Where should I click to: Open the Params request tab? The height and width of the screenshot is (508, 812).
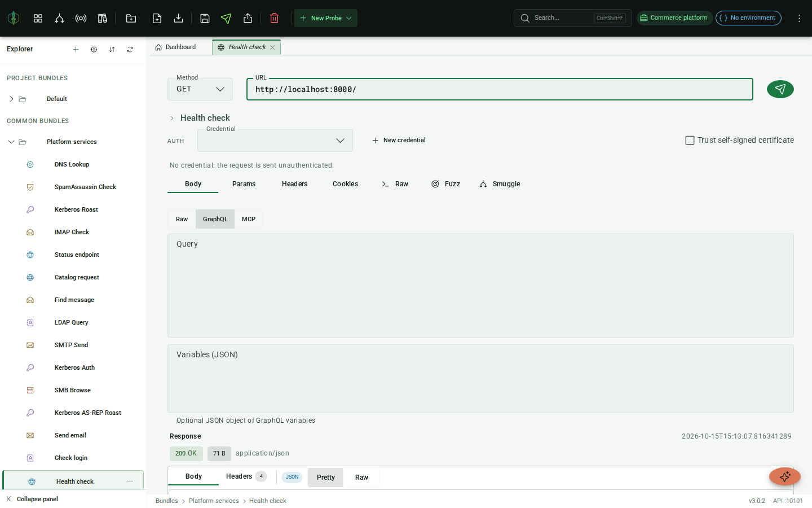click(x=244, y=184)
